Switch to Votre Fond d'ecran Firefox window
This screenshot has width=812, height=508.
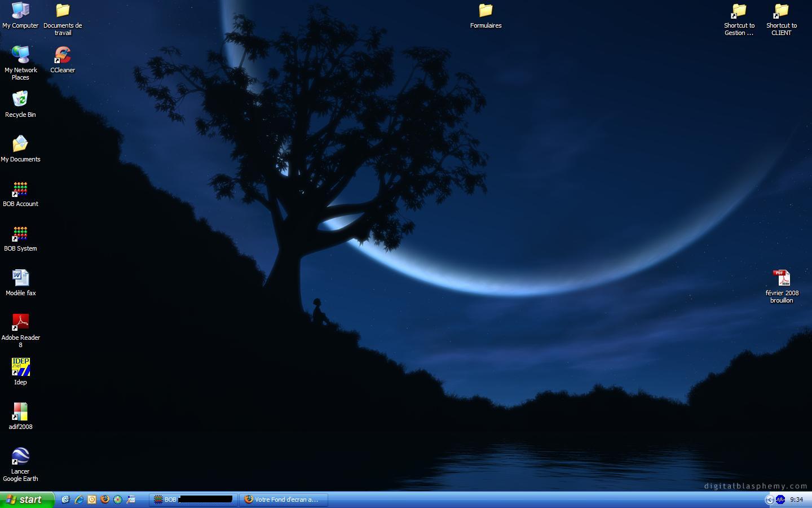point(284,500)
